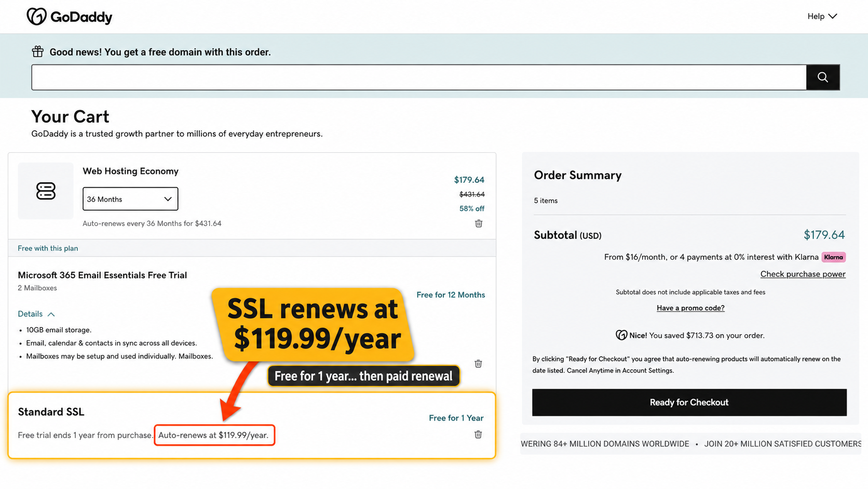Click the 2 Mailboxes text

tap(37, 288)
